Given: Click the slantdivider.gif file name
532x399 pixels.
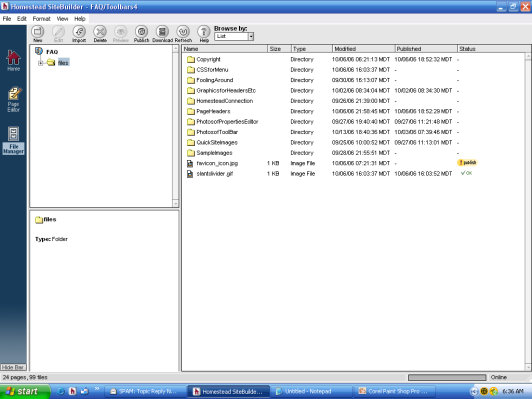Looking at the screenshot, I should (215, 174).
